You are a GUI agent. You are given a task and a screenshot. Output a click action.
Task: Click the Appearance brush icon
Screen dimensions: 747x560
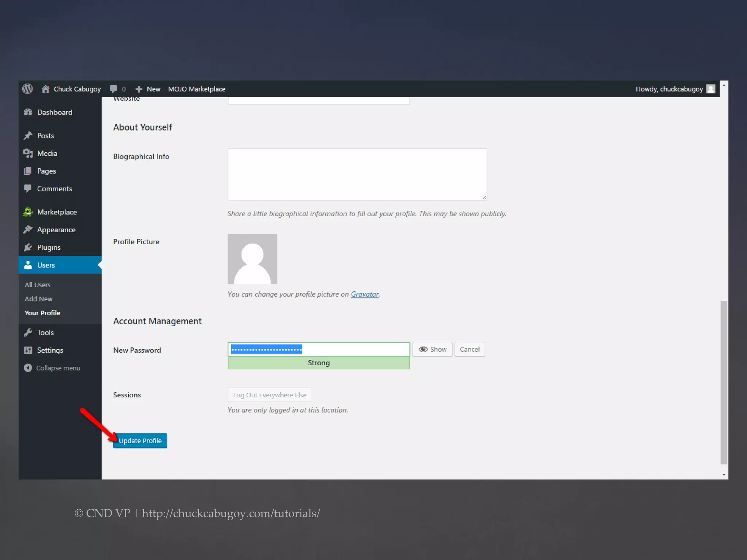click(x=28, y=229)
